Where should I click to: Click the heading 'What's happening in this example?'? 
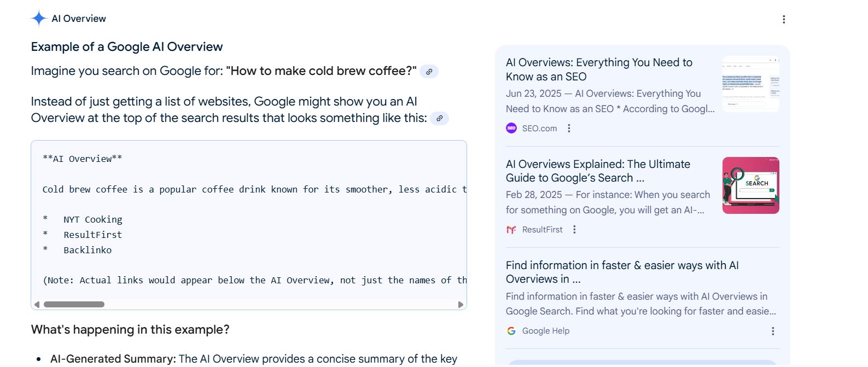coord(130,330)
